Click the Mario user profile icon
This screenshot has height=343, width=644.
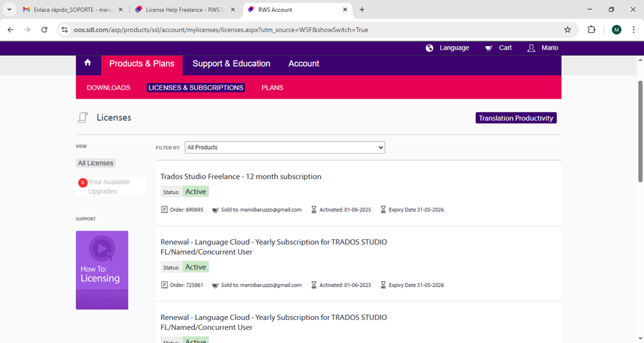[x=531, y=48]
